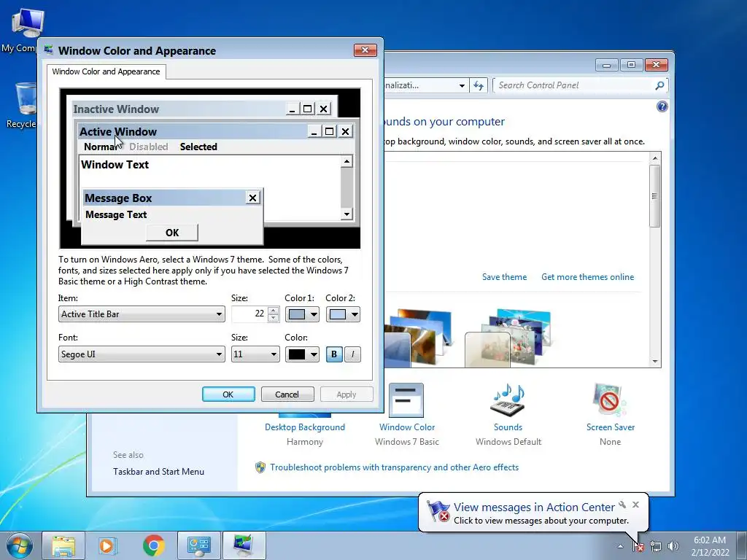This screenshot has height=560, width=747.
Task: Click the Cancel button
Action: [x=287, y=394]
